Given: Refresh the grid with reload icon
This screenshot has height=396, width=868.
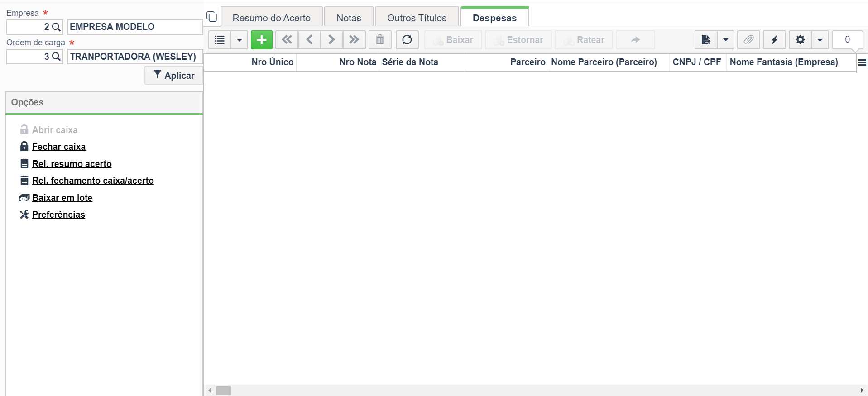Looking at the screenshot, I should (x=407, y=40).
